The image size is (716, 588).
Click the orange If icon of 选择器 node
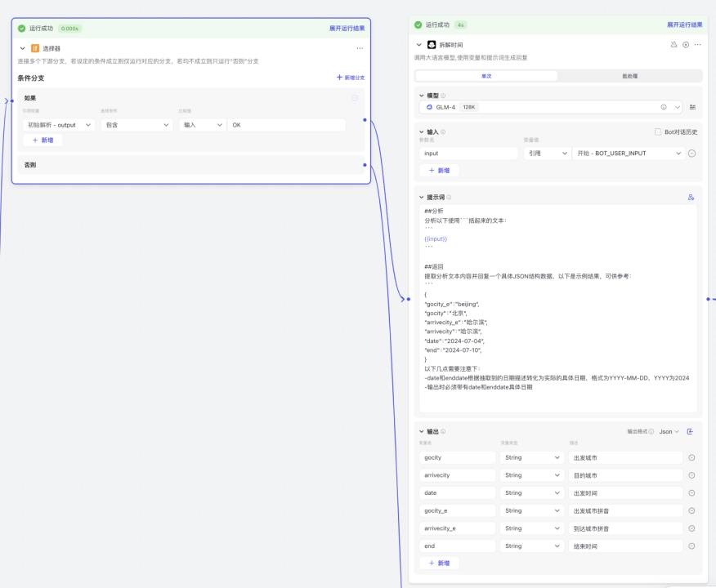[x=34, y=48]
